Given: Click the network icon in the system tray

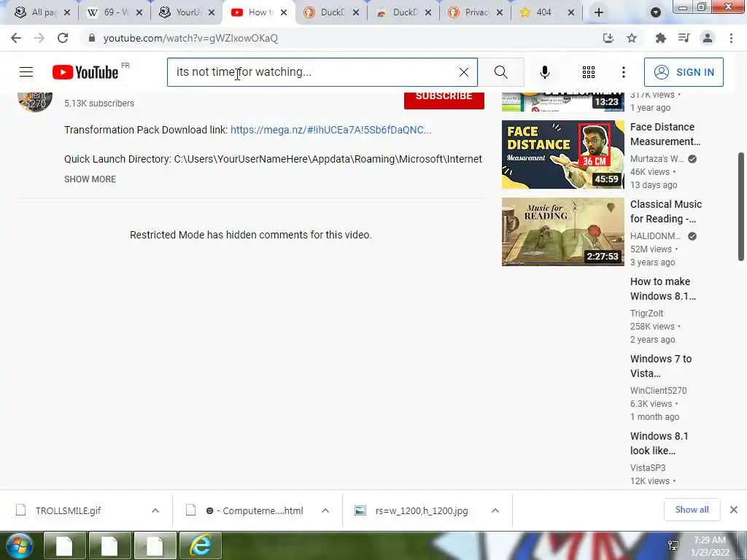Looking at the screenshot, I should [673, 545].
